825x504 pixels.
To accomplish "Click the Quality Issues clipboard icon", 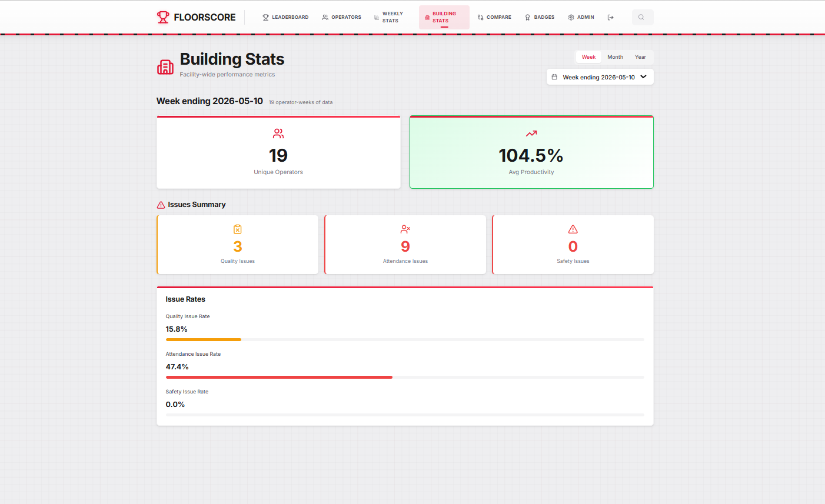I will click(x=238, y=229).
